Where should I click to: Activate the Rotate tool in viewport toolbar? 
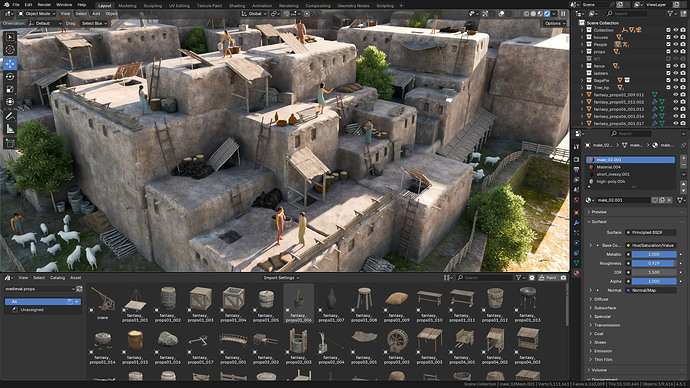[x=10, y=77]
